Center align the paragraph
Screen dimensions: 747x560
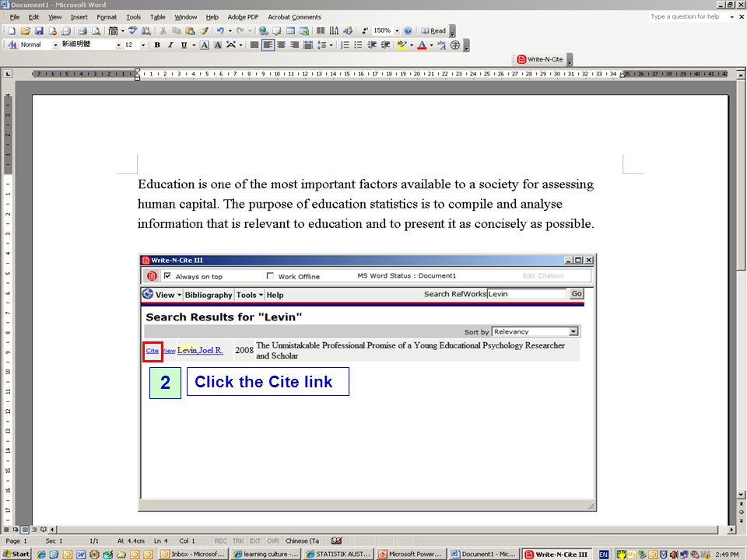click(x=281, y=45)
